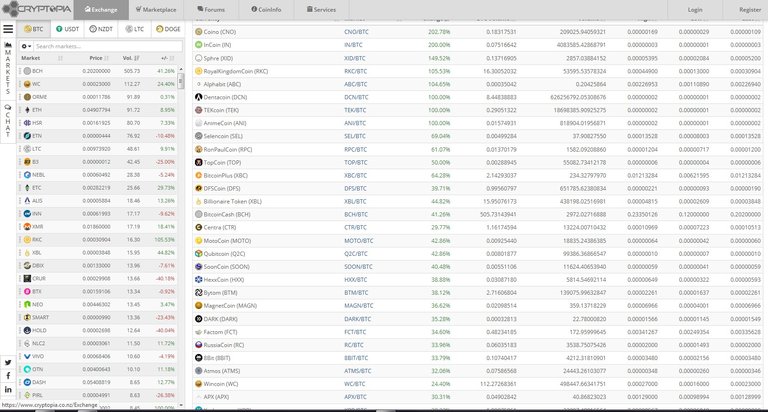Click the Login link

[x=695, y=9]
